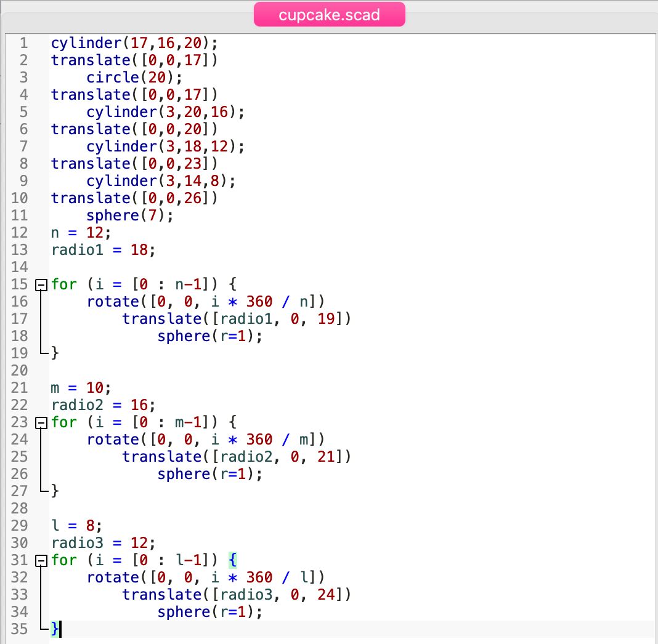Select the cupcake.scad file tab
The image size is (658, 644).
[330, 14]
